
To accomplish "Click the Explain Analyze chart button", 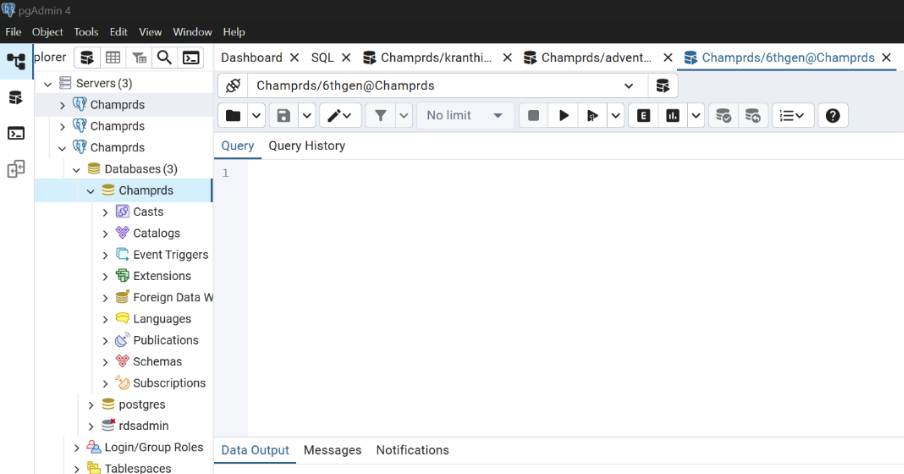I will [x=672, y=116].
